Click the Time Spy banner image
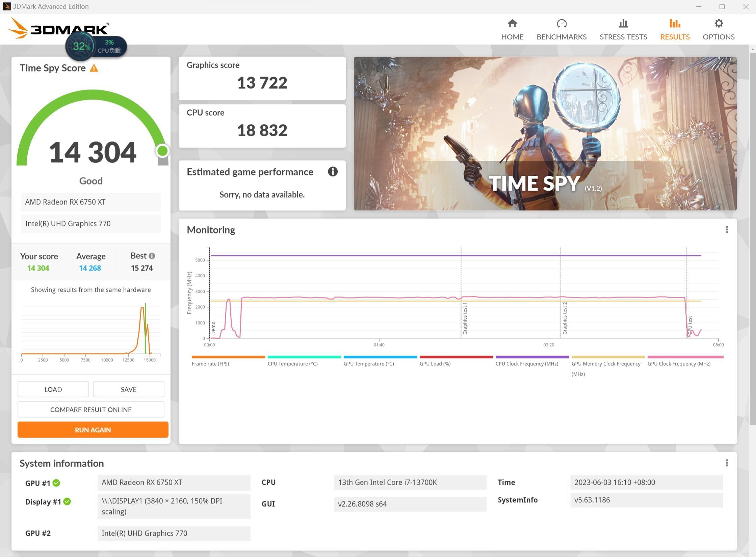756x557 pixels. click(545, 134)
